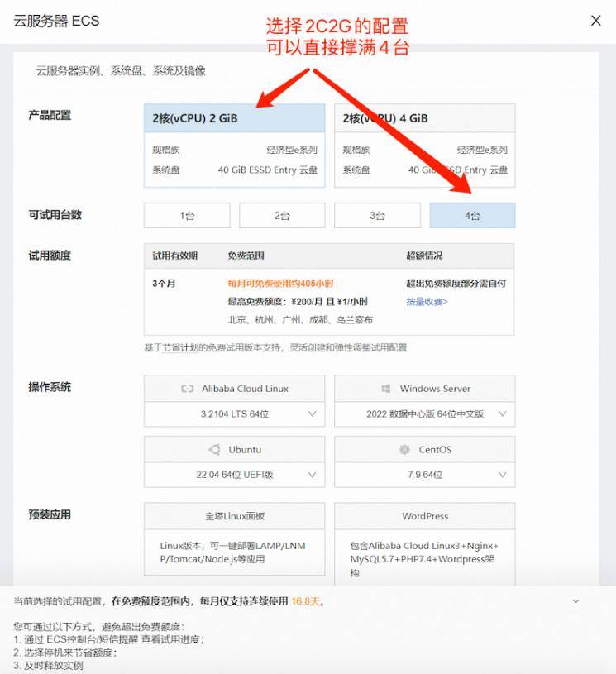This screenshot has height=674, width=616.
Task: Click the Windows Server logo icon
Action: click(385, 389)
